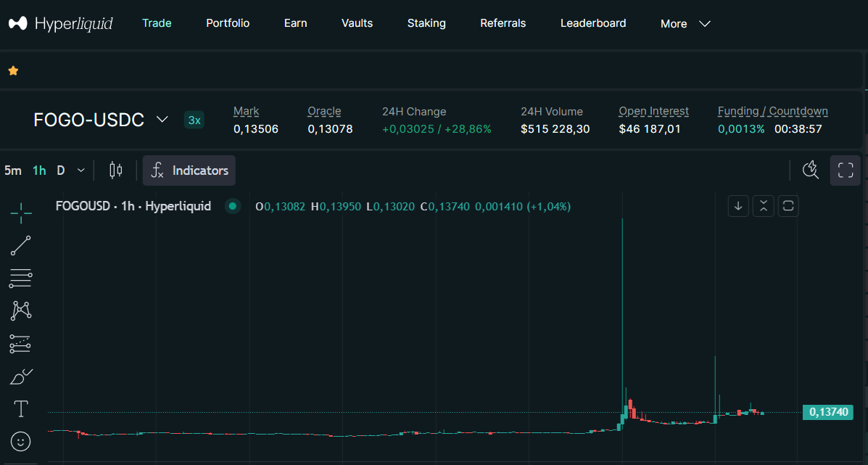Select the trend line drawing tool
The height and width of the screenshot is (465, 868).
[21, 245]
